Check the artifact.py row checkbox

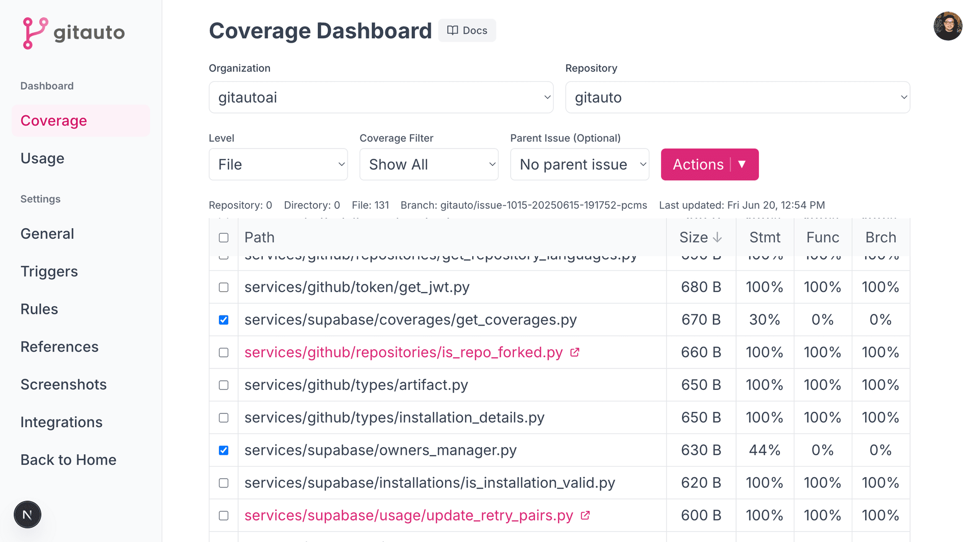tap(224, 385)
